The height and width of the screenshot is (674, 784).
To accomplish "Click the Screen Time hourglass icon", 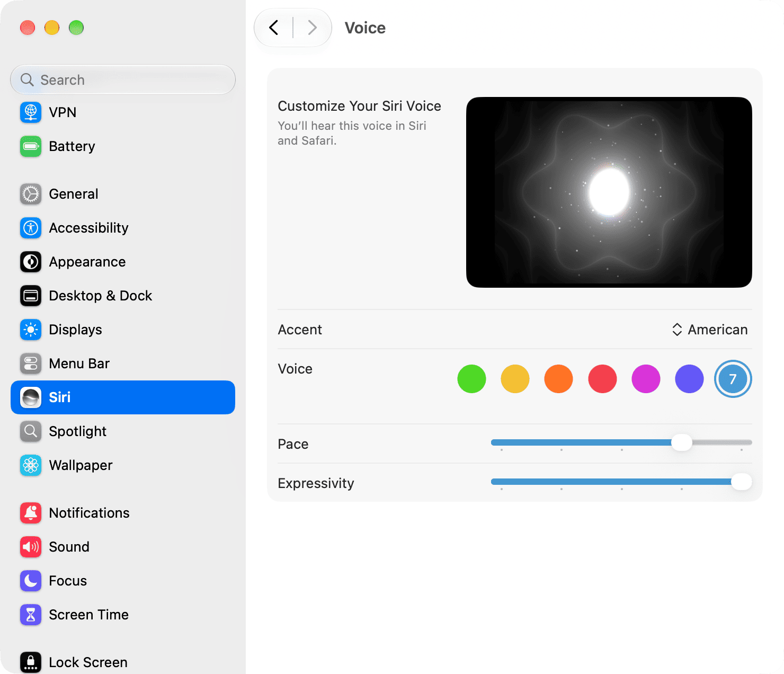I will coord(31,615).
